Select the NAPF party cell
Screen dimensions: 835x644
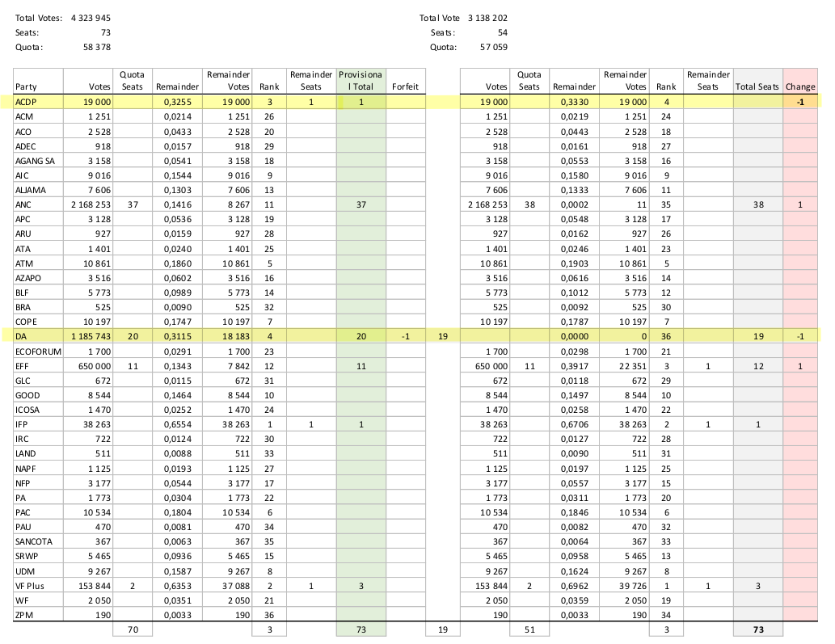click(x=38, y=469)
